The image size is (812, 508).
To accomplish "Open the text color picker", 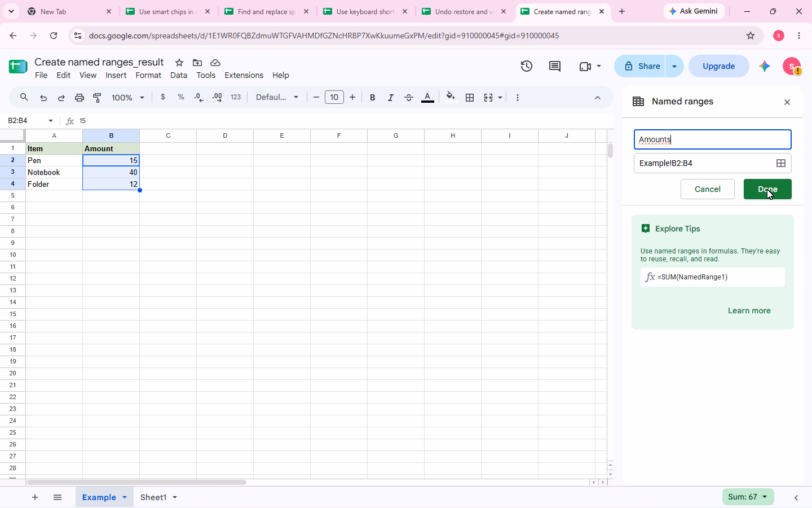I will [428, 98].
